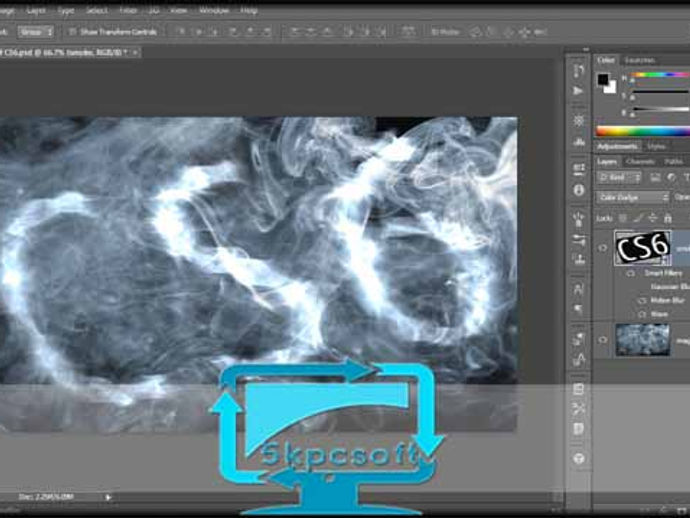Enable Show Transform Controls checkbox
This screenshot has height=518, width=690.
coord(73,32)
